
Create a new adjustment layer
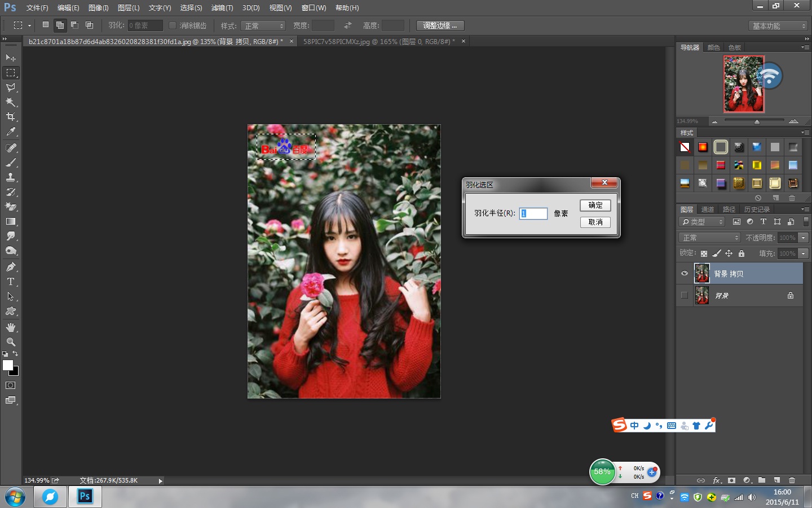[x=747, y=480]
